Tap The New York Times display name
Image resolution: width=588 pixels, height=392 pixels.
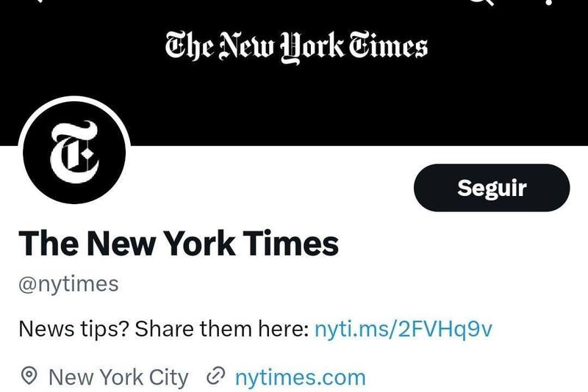point(179,244)
